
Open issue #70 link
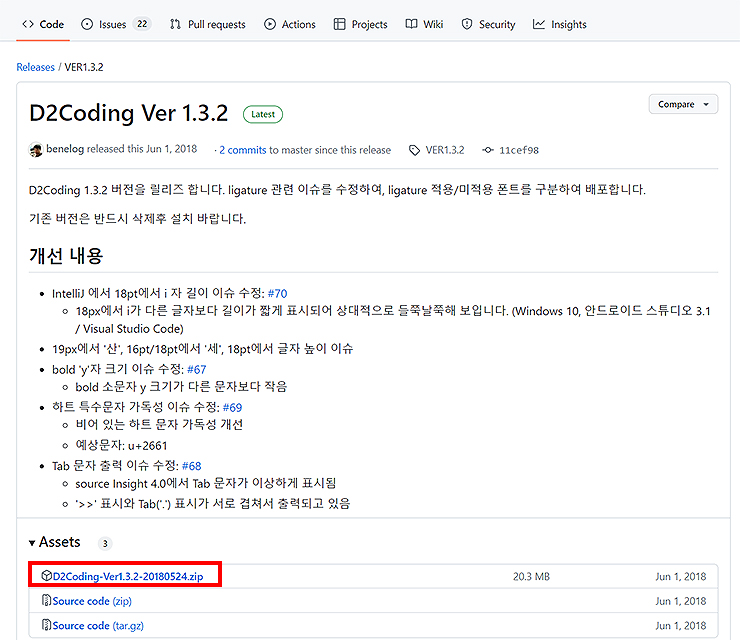[278, 294]
